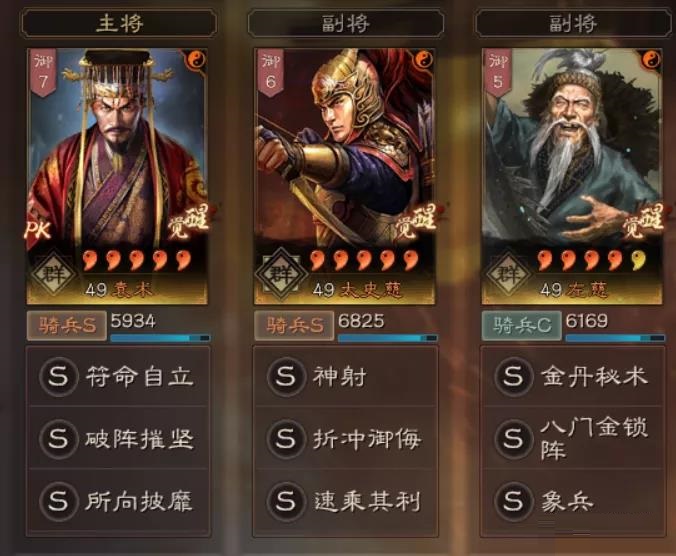This screenshot has height=556, width=676.
Task: Tap the 骑兵C troop type label
Action: pos(521,325)
